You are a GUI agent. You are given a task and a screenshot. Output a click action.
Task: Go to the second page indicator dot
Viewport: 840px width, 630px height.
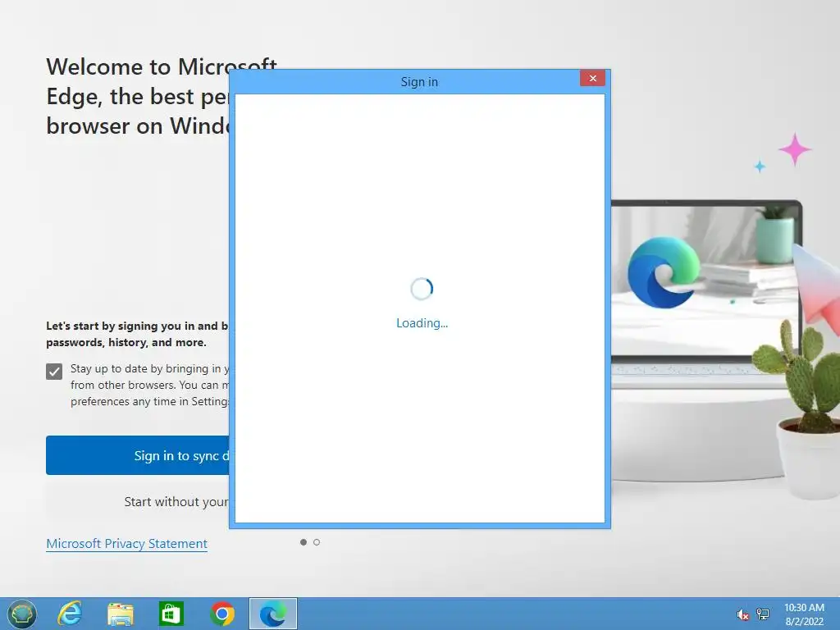pos(317,542)
